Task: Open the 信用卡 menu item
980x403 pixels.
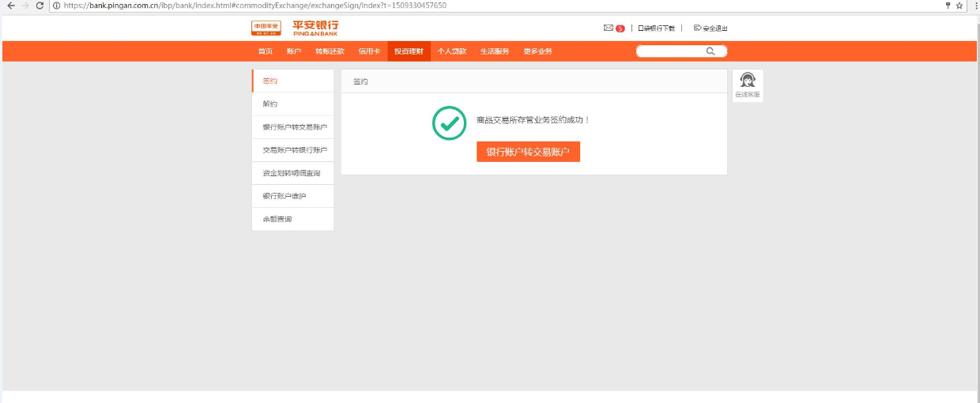Action: [x=369, y=51]
